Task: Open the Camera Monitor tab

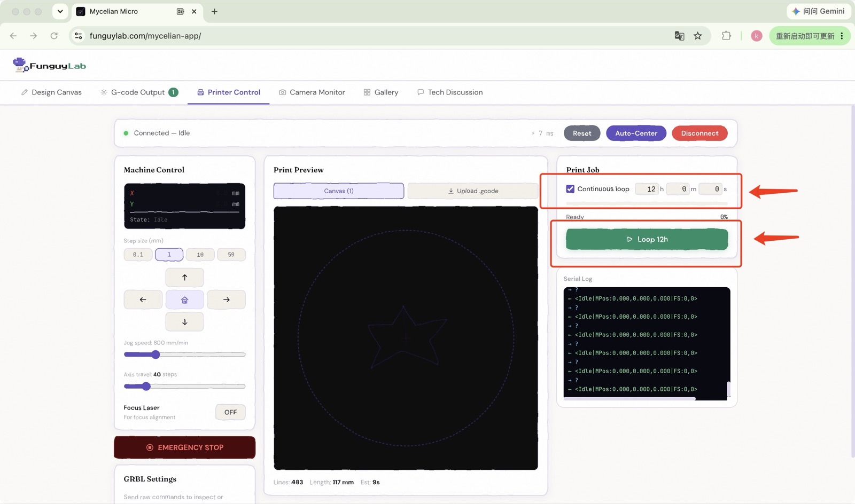Action: tap(312, 92)
